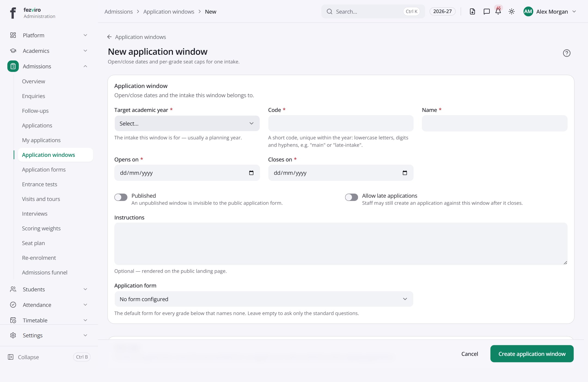The width and height of the screenshot is (588, 382).
Task: Open the download document icon in header
Action: 472,11
